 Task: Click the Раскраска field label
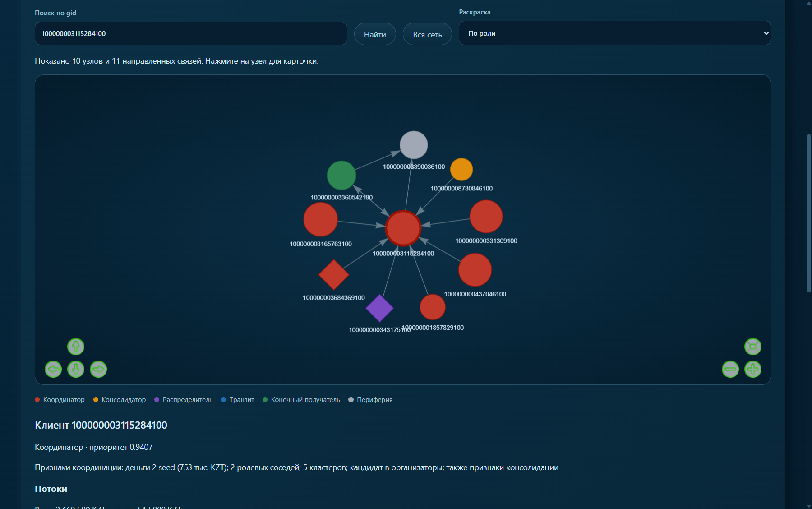pyautogui.click(x=475, y=12)
